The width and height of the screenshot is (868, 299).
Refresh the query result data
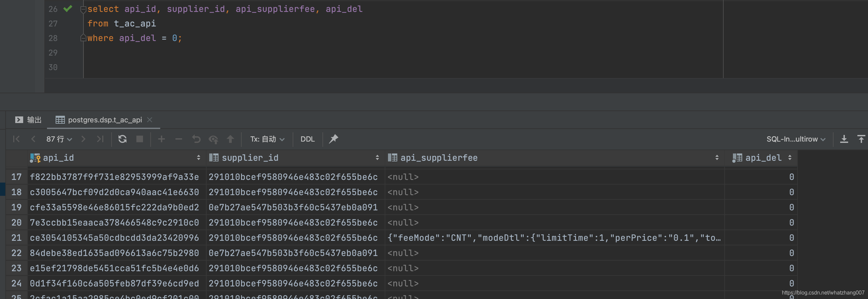[x=122, y=139]
